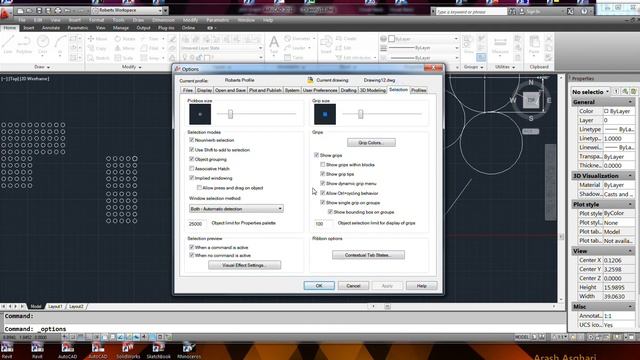Image resolution: width=640 pixels, height=360 pixels.
Task: Click the Pickbox size slider handle
Action: (230, 114)
